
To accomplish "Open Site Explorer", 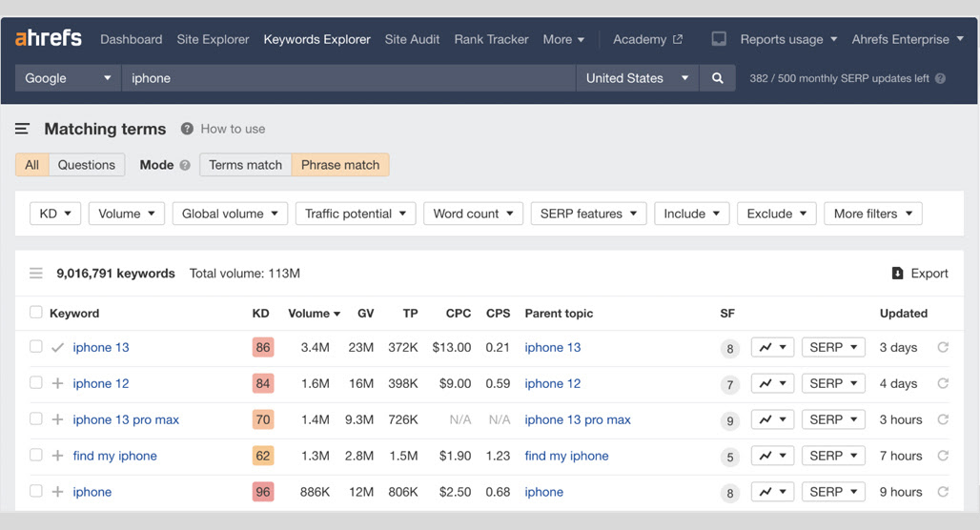I will [x=213, y=39].
